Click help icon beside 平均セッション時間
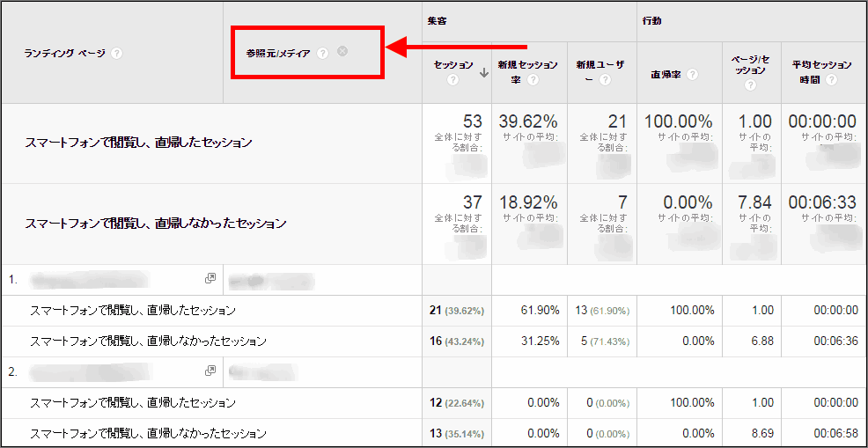The image size is (868, 448). tap(831, 80)
